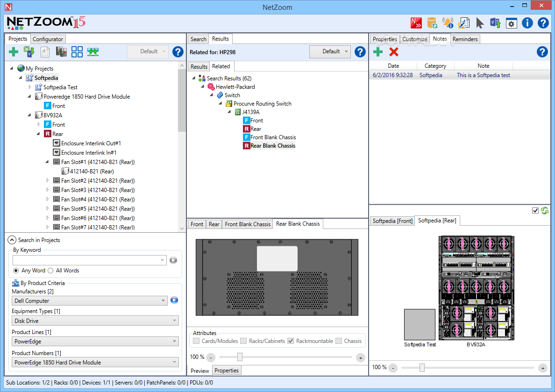Click the database refresh icon in header

tap(432, 23)
